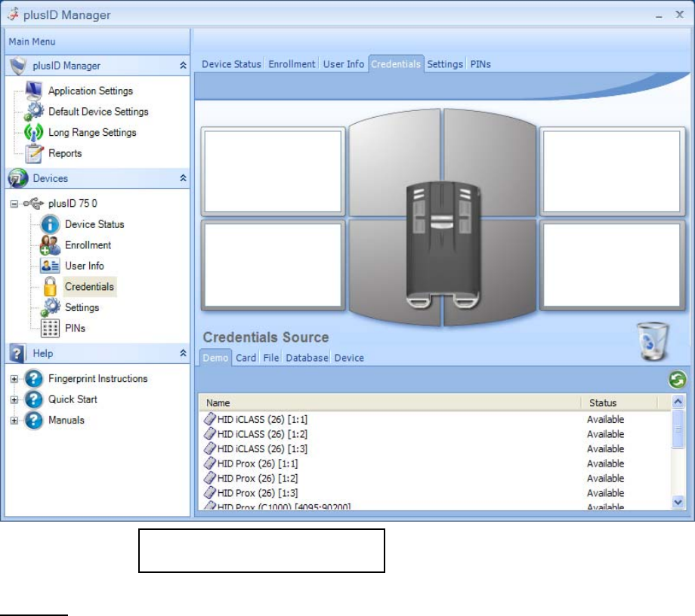The width and height of the screenshot is (695, 616).
Task: Collapse the plusID 75 0 device node
Action: click(x=14, y=203)
